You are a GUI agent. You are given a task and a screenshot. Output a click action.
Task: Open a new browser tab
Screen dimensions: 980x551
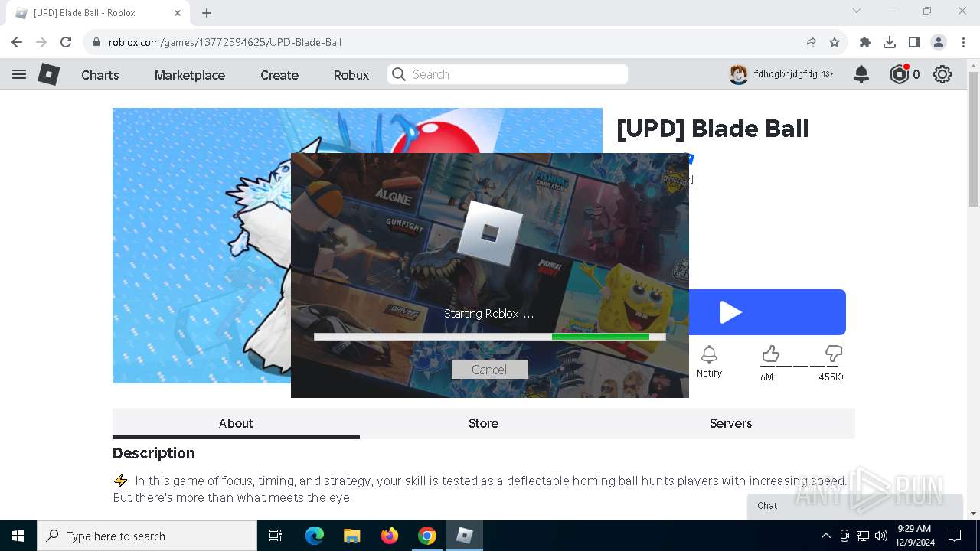click(207, 13)
